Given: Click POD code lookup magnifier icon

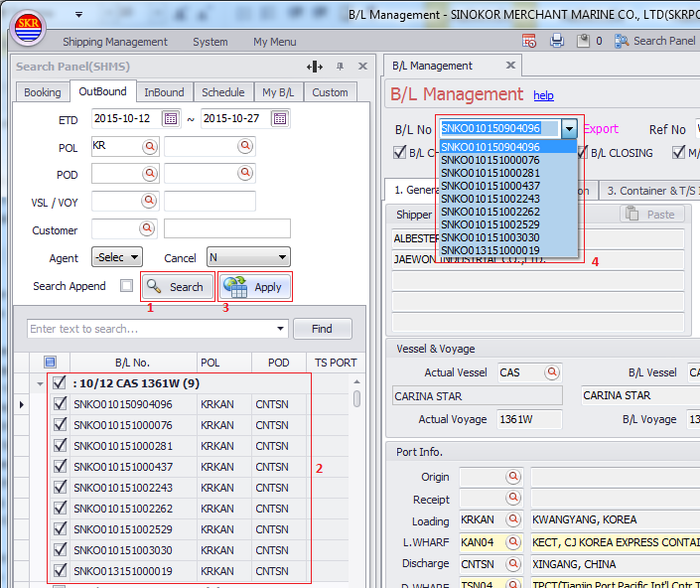Looking at the screenshot, I should 150,173.
